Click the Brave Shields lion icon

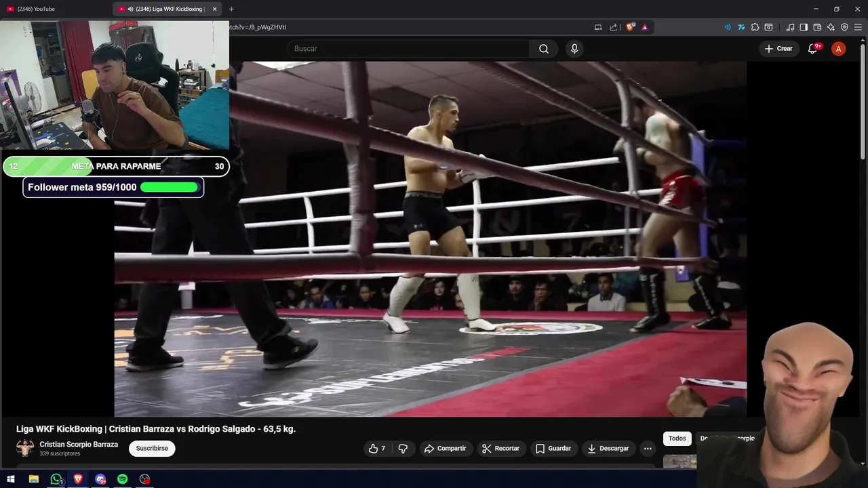coord(630,27)
